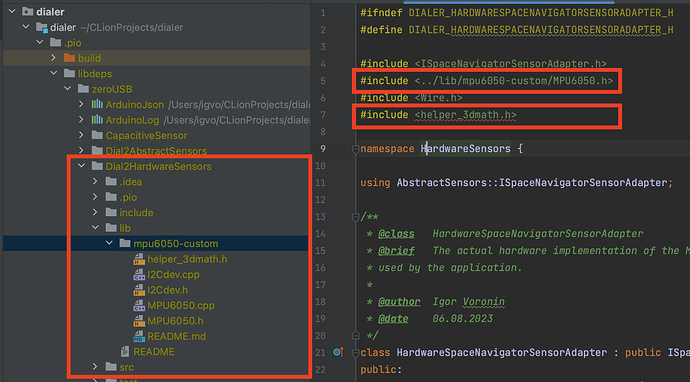Collapse the Dial2HardwareSensors folder
This screenshot has height=382, width=690.
pyautogui.click(x=81, y=166)
